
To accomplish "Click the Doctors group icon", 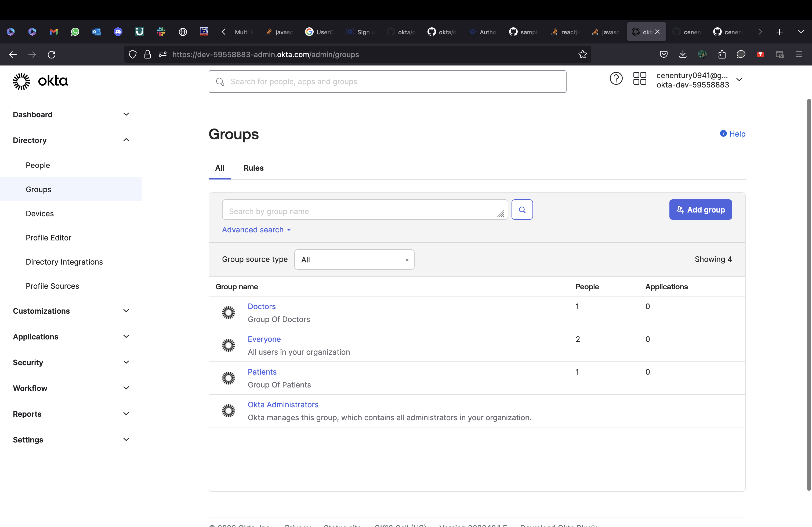I will [x=228, y=313].
